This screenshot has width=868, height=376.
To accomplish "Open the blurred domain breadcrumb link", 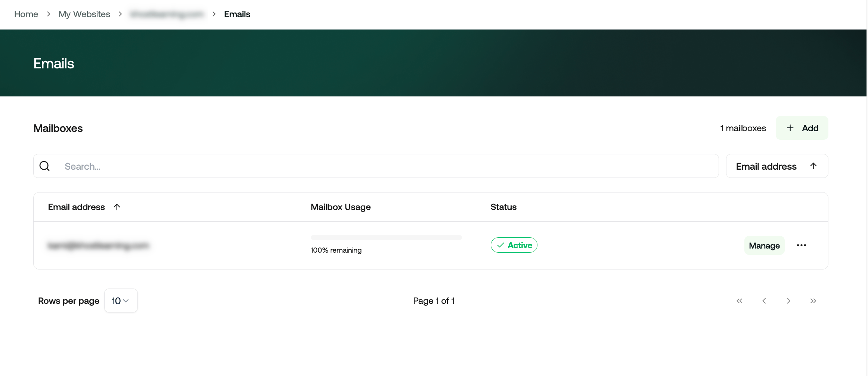I will 167,14.
